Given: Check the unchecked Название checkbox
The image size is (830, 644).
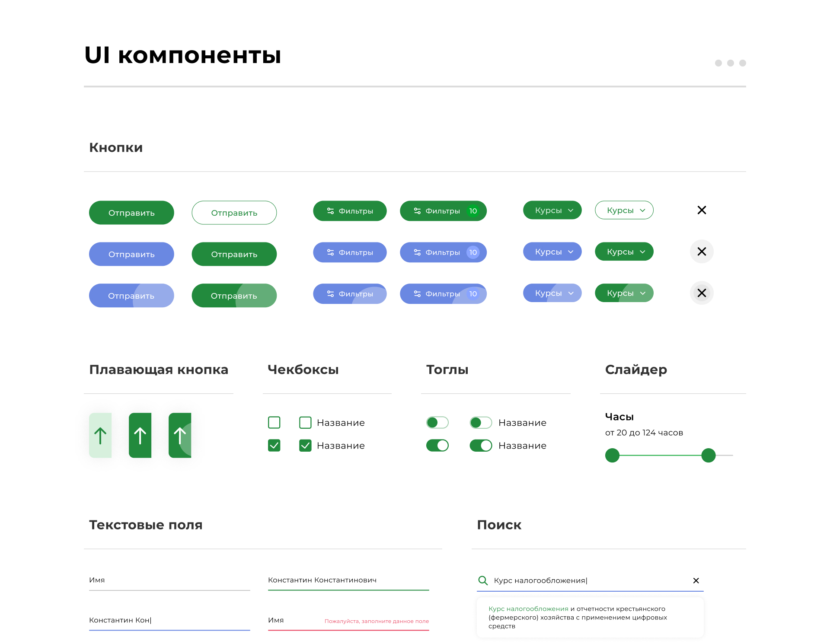Looking at the screenshot, I should pyautogui.click(x=305, y=422).
